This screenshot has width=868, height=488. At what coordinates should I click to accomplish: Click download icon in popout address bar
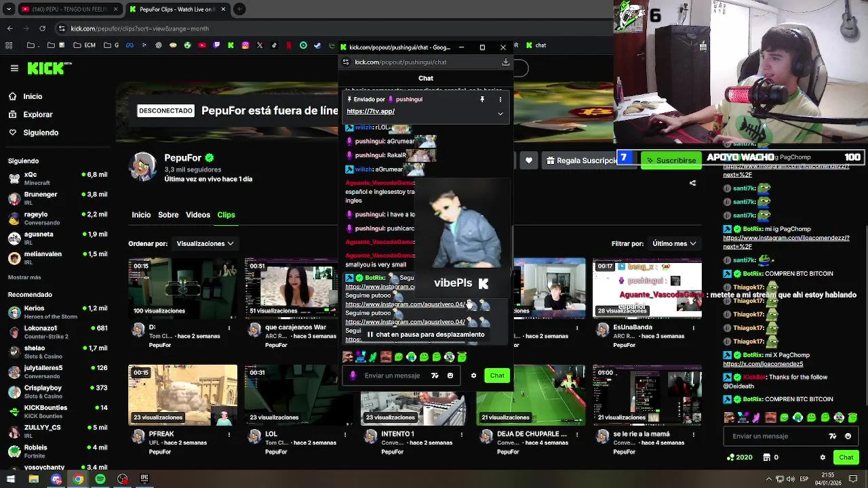(505, 62)
